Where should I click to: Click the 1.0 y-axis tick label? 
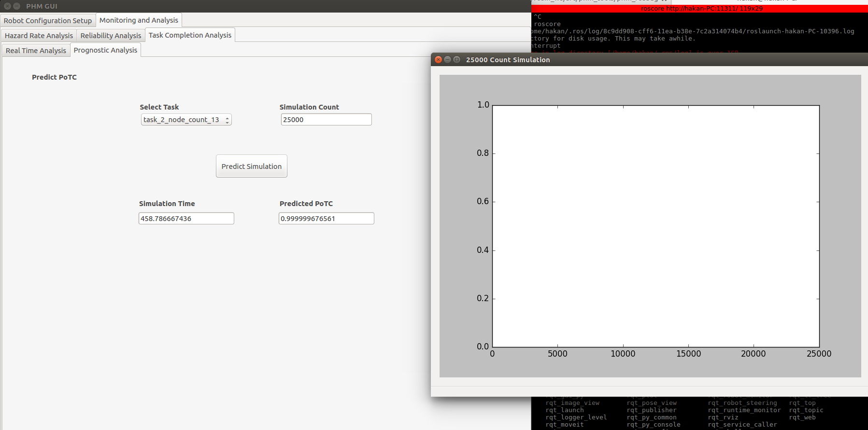pos(483,105)
